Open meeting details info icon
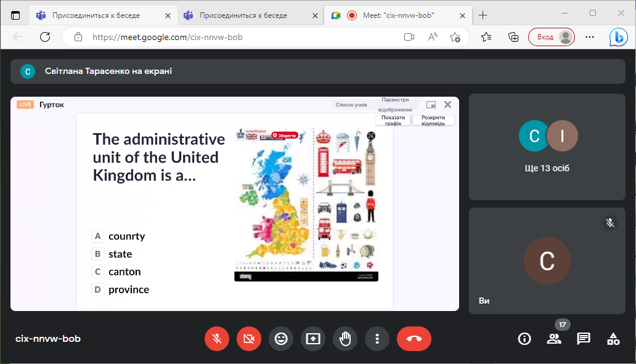 524,339
